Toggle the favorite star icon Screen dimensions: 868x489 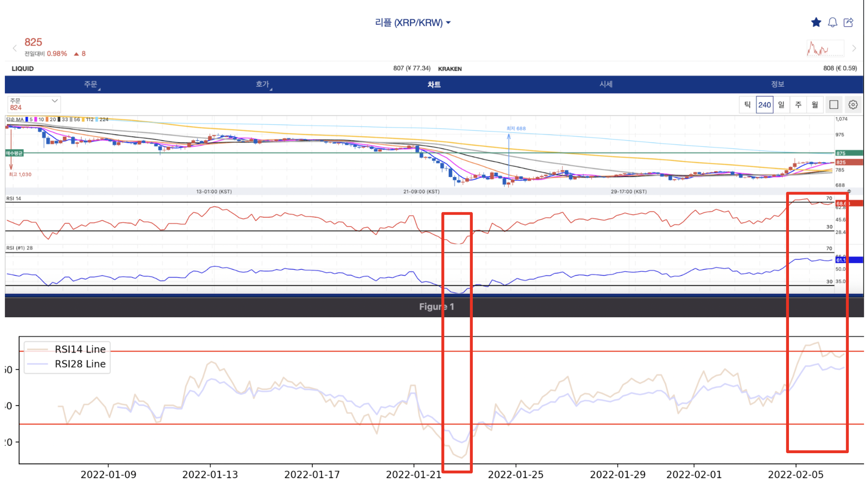(x=816, y=23)
